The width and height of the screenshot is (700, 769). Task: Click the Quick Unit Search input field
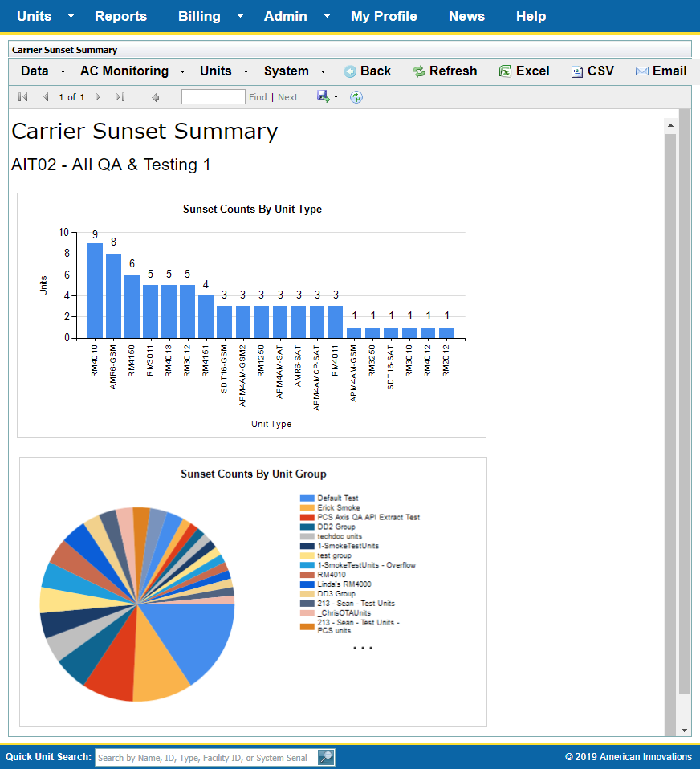(x=206, y=757)
